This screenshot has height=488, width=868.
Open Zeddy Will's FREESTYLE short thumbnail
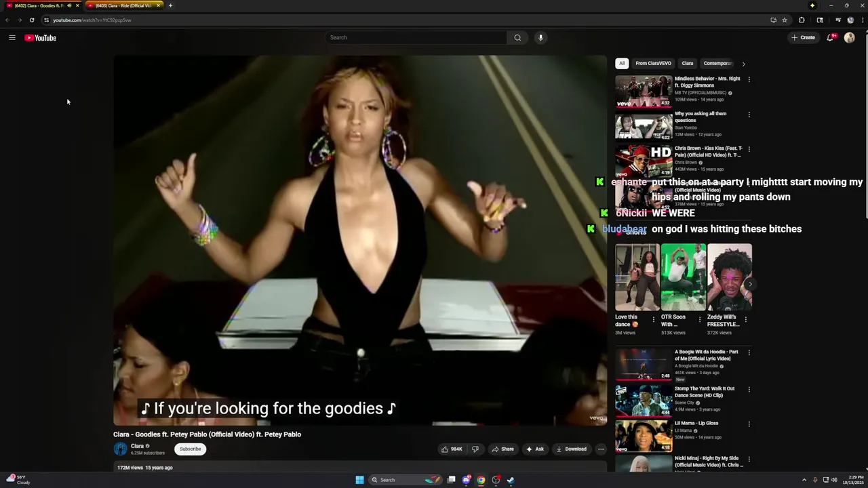729,277
